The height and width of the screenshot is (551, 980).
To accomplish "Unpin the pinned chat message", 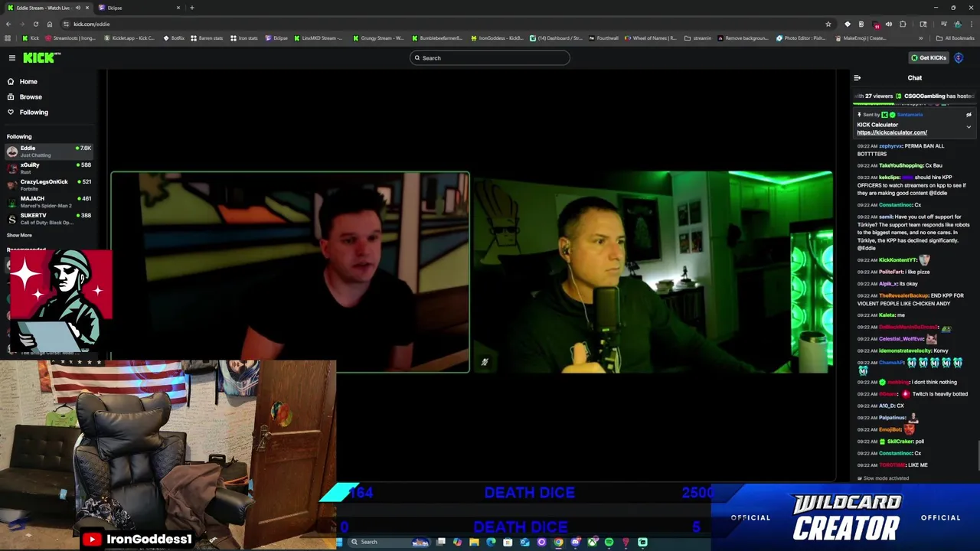I will pos(969,115).
